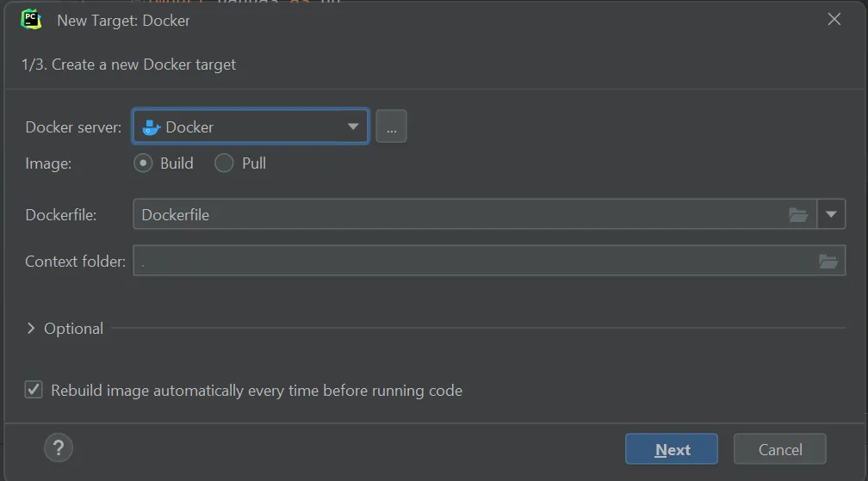Open the Docker server dropdown arrow
Screen dimensions: 868x481
point(353,127)
